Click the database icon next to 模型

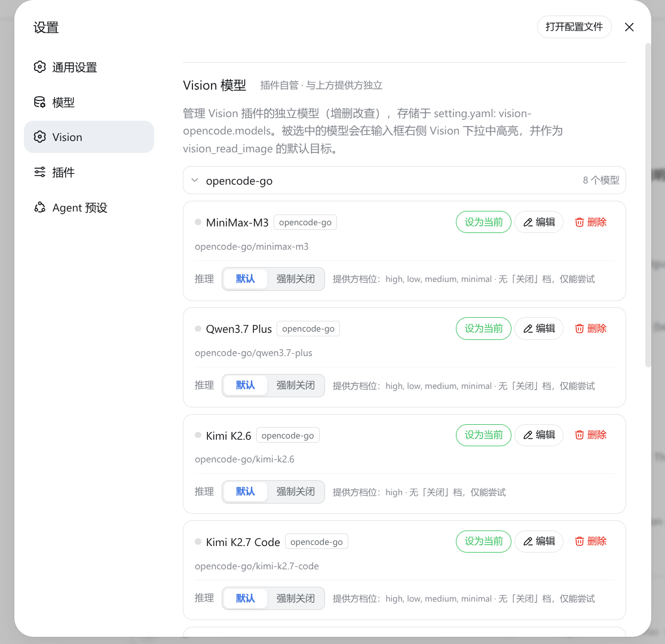40,102
